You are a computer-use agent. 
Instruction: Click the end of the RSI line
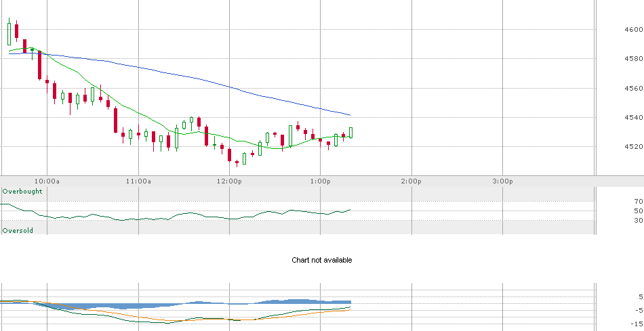click(x=350, y=210)
